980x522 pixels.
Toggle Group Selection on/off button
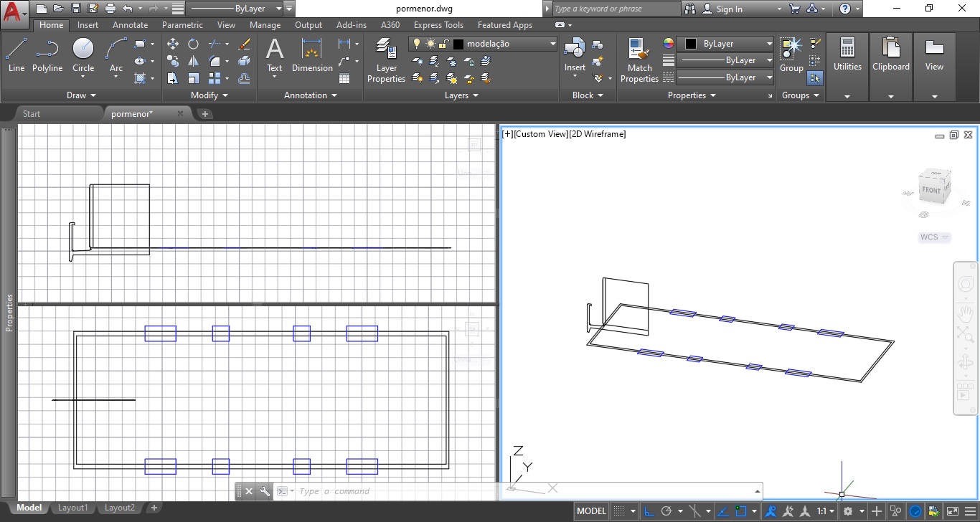[x=815, y=77]
